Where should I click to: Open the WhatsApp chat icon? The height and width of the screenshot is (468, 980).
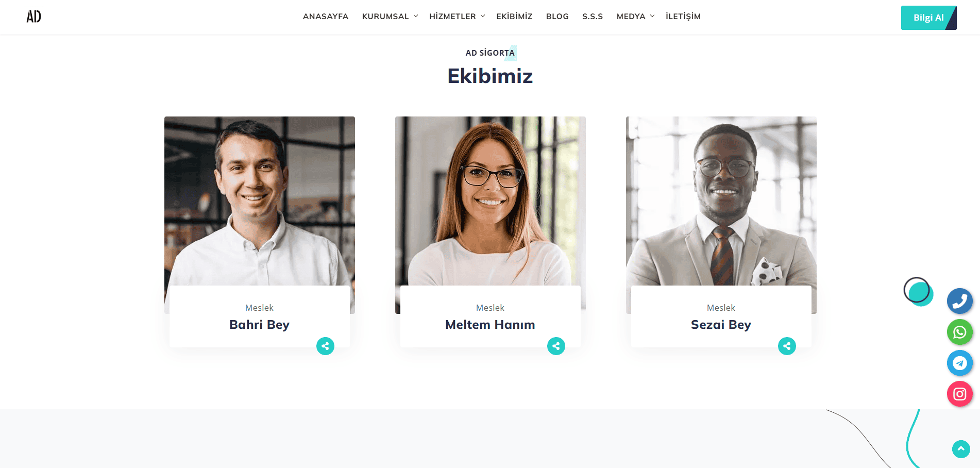959,332
